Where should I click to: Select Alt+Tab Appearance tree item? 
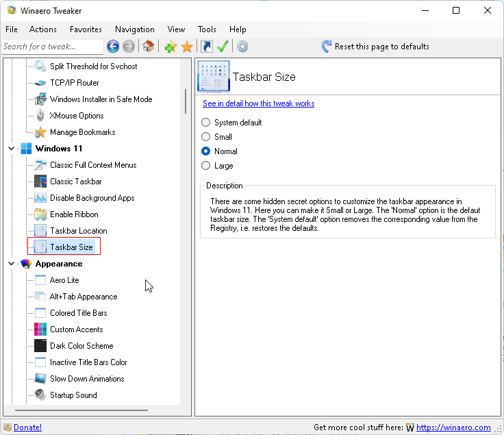point(84,297)
